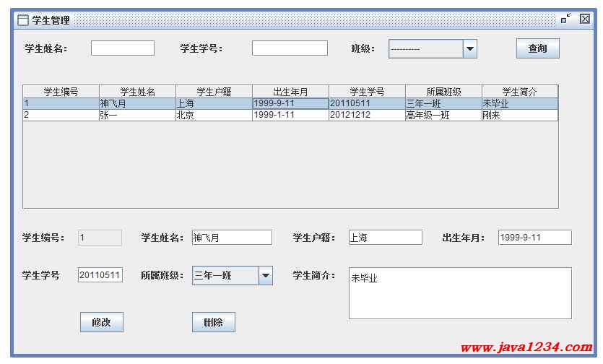Click the 学生户籍 field containing 上海

(386, 238)
